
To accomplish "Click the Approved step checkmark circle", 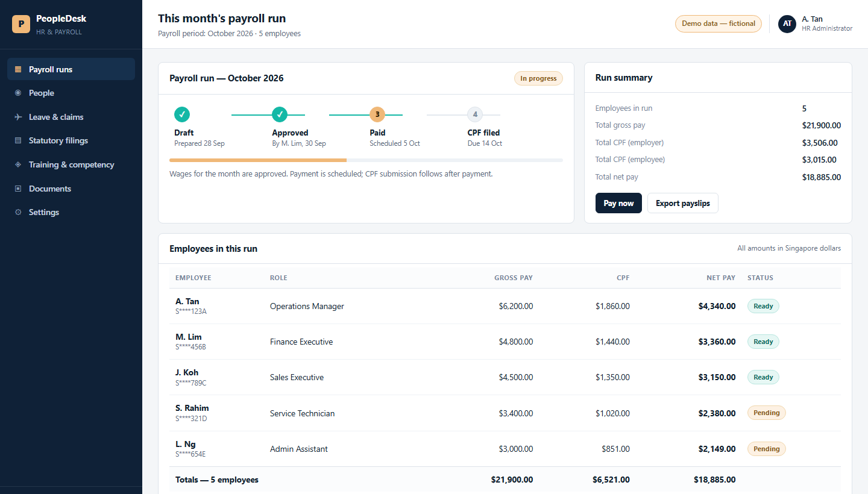I will point(280,114).
